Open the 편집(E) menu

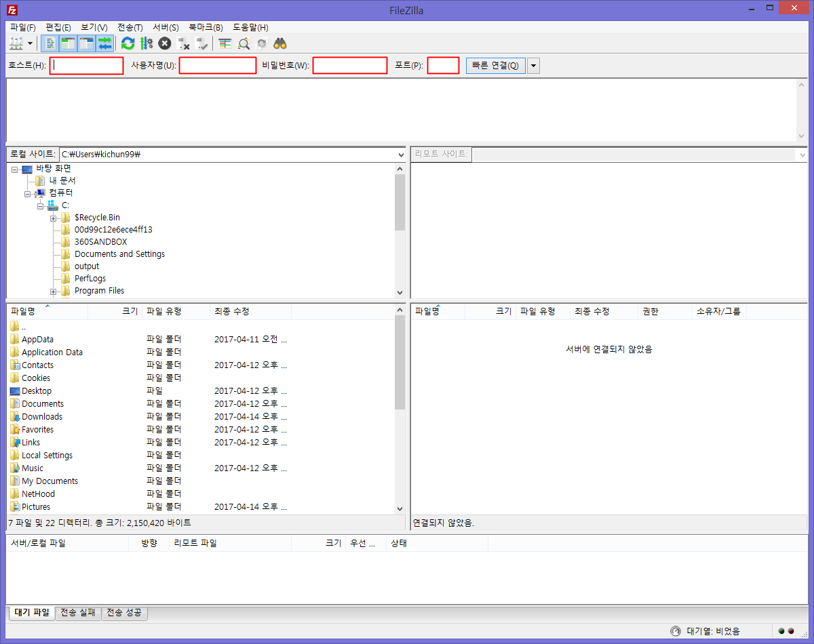pos(58,27)
